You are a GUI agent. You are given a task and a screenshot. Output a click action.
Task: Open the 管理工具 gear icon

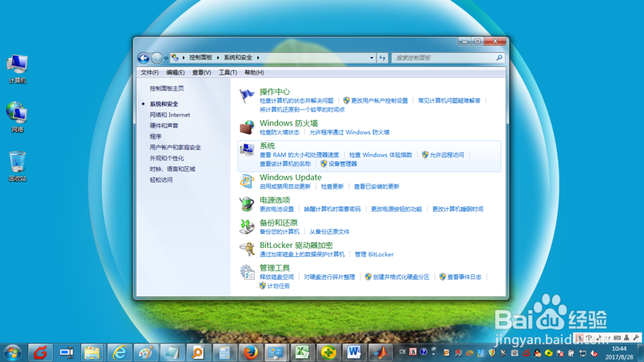click(x=247, y=272)
